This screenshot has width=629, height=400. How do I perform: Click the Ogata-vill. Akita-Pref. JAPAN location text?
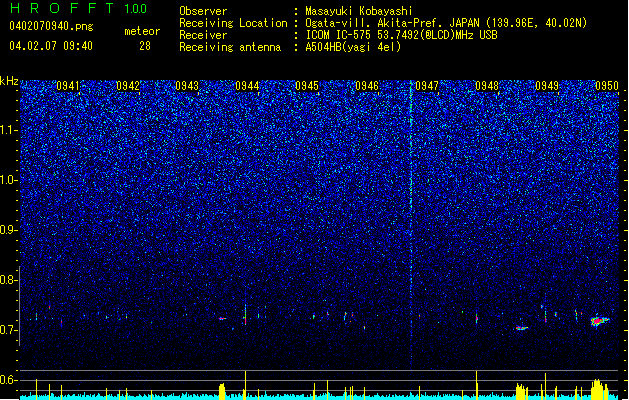[446, 23]
